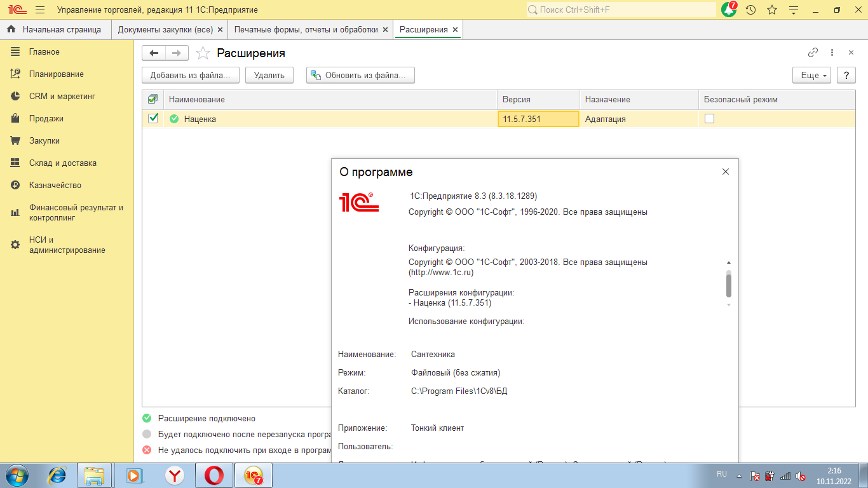Click the Назначение column header

point(639,99)
